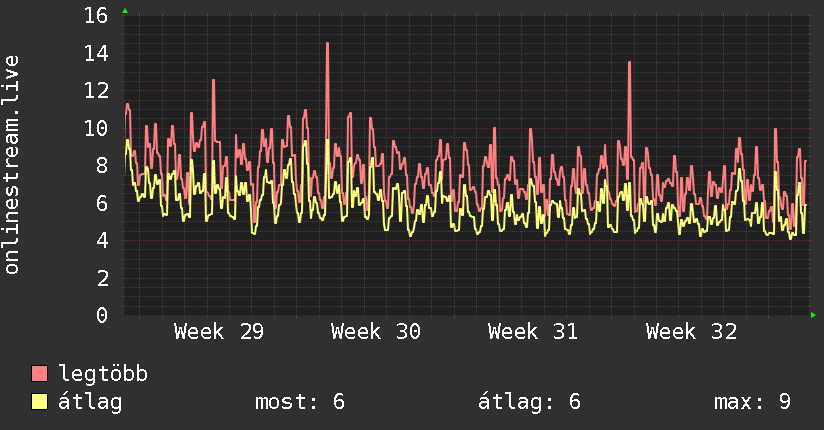Click the 16 label on y-axis
Image resolution: width=824 pixels, height=430 pixels.
[x=96, y=15]
